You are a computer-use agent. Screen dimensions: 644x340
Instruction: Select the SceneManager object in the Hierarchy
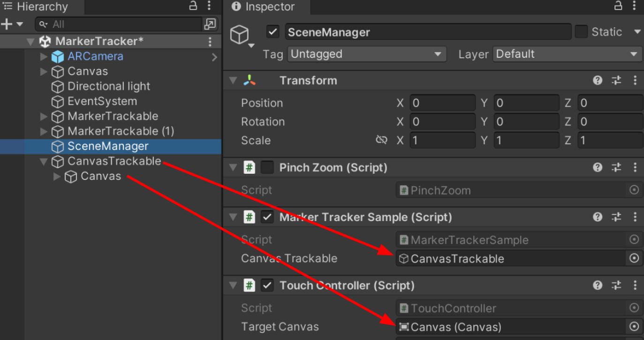[x=108, y=147]
